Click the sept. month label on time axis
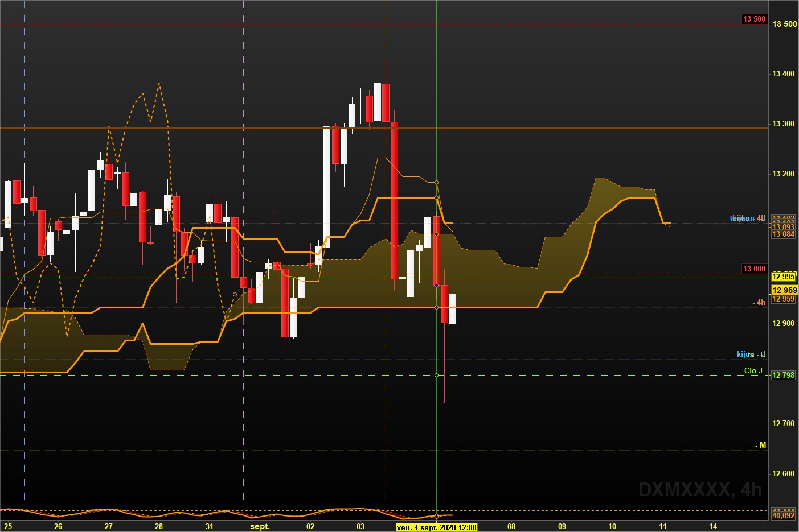The width and height of the screenshot is (799, 532). tap(260, 526)
